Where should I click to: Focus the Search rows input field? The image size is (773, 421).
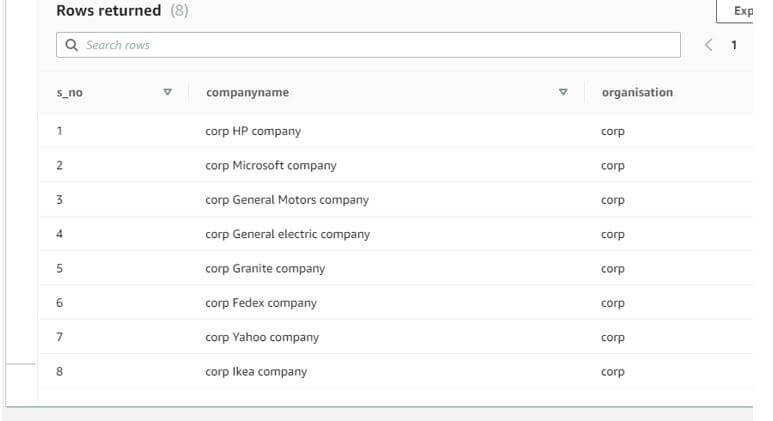pos(380,45)
